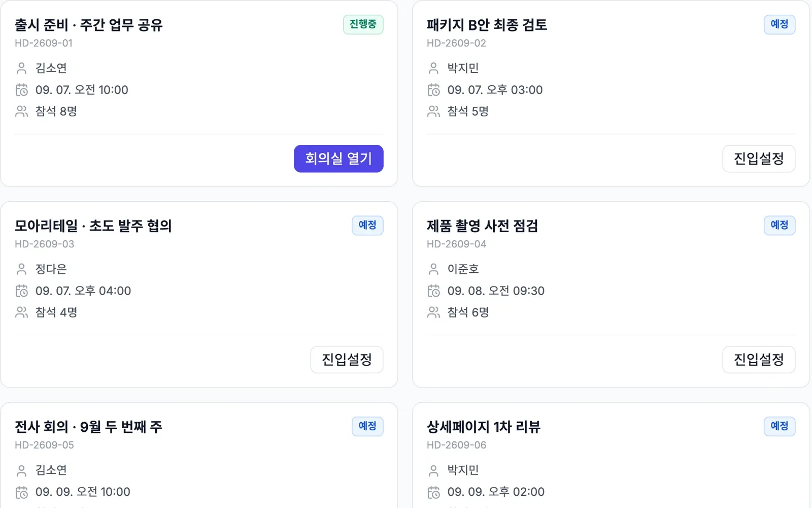The height and width of the screenshot is (508, 812).
Task: Click the 진행중 status badge
Action: [363, 24]
